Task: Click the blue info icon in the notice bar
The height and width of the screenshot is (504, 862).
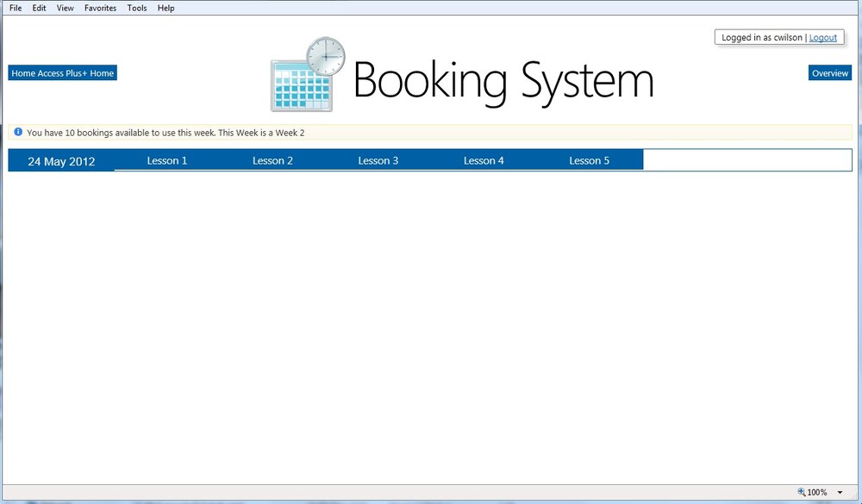Action: click(18, 132)
